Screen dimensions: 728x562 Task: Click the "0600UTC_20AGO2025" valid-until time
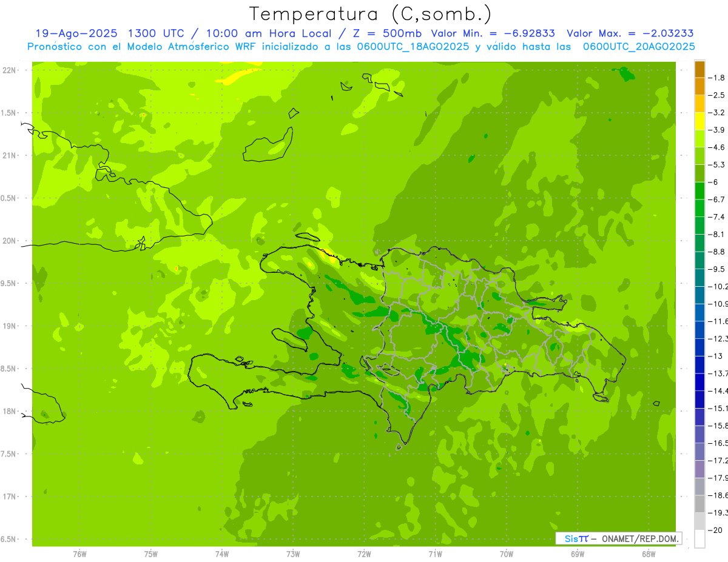pos(639,47)
